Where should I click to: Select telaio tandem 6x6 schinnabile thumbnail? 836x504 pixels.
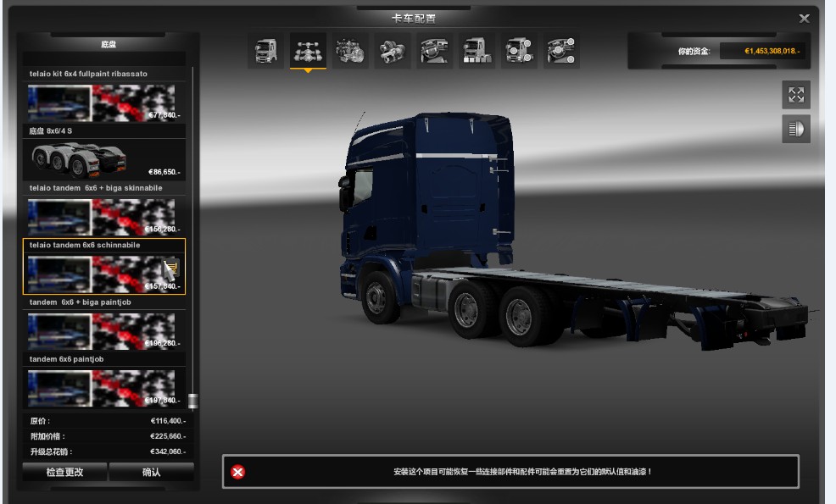point(101,274)
